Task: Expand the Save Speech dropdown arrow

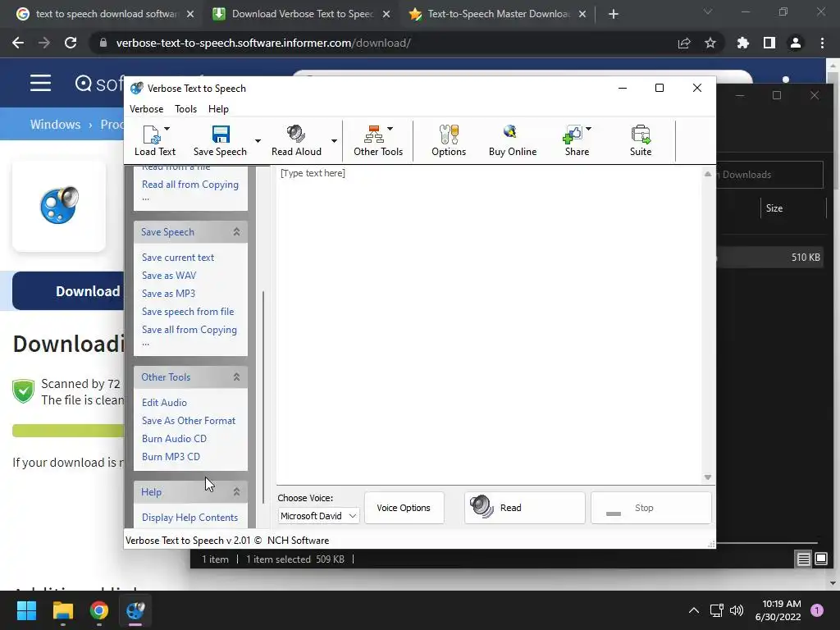Action: pos(258,141)
